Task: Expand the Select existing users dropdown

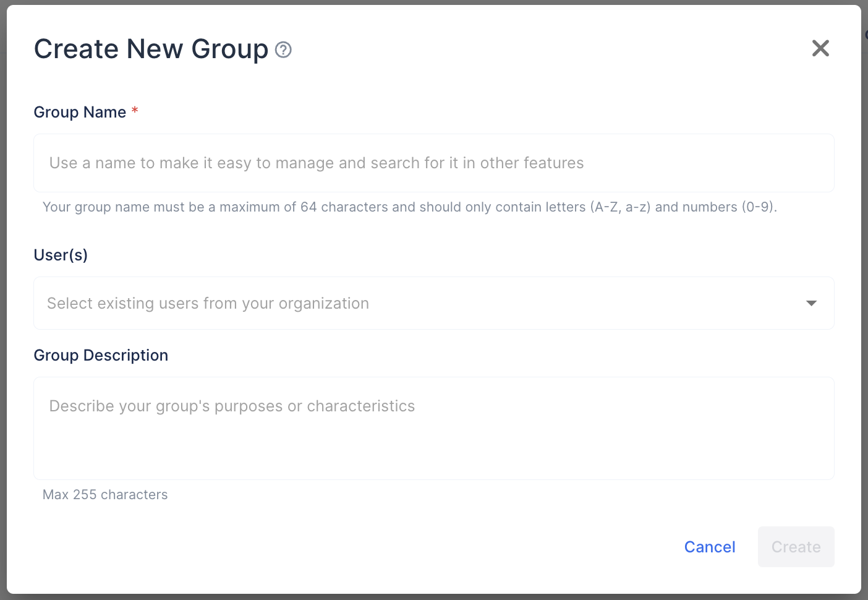Action: [x=433, y=303]
